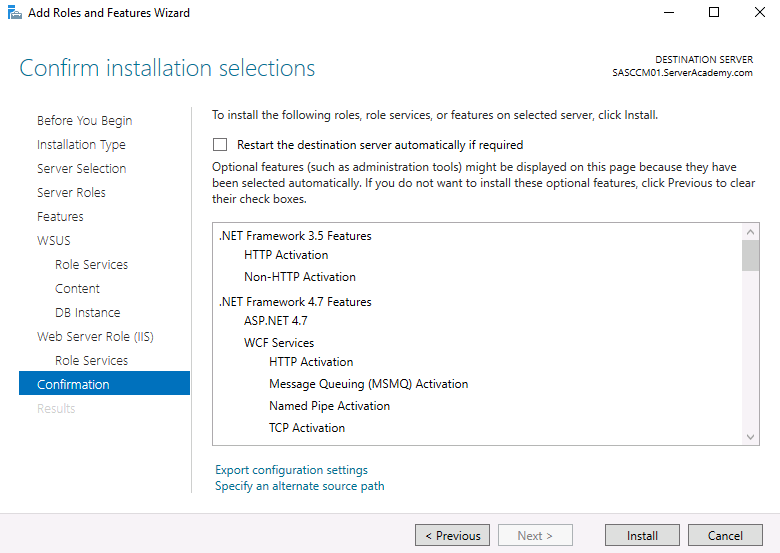This screenshot has height=553, width=780.
Task: Enable automatic restart of destination server
Action: pos(220,145)
